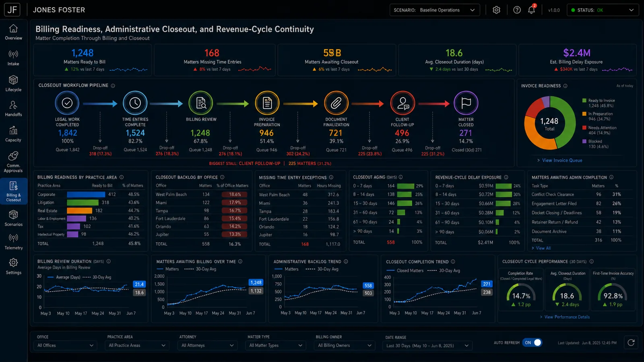Open the Scenario dropdown
Viewport: 644px width, 362px height.
435,10
